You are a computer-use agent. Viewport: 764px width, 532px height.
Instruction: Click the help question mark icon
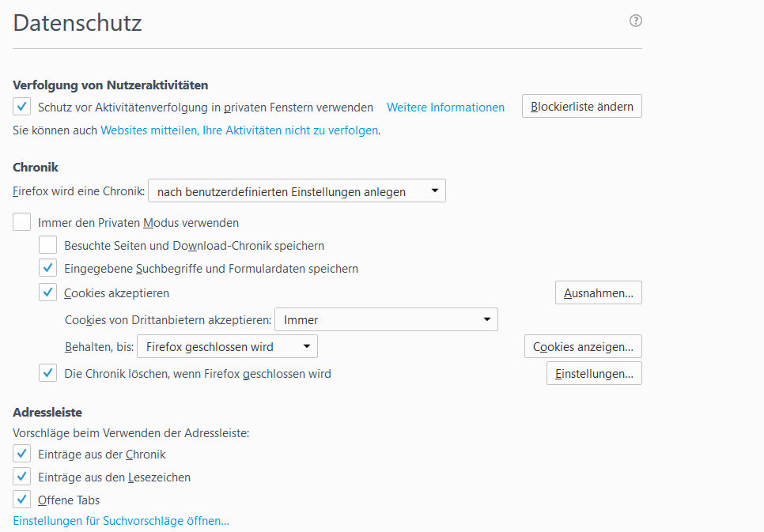pyautogui.click(x=635, y=21)
